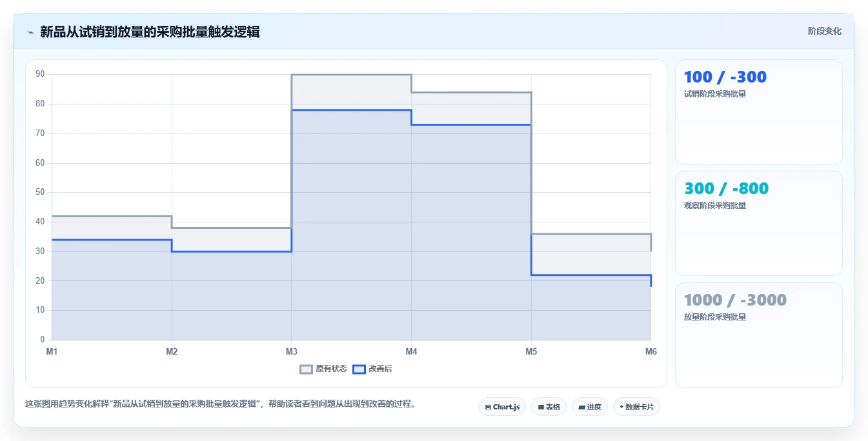Click the M2 axis label
This screenshot has width=868, height=441.
click(x=172, y=351)
